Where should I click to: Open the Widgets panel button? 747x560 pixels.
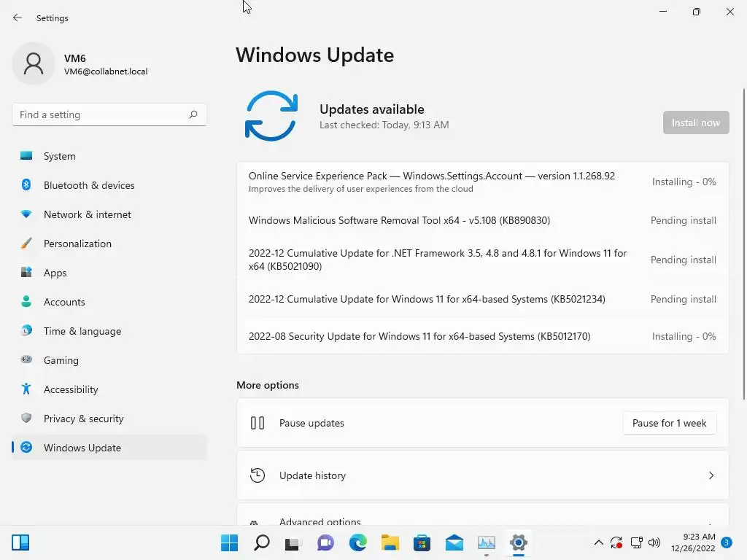coord(20,542)
